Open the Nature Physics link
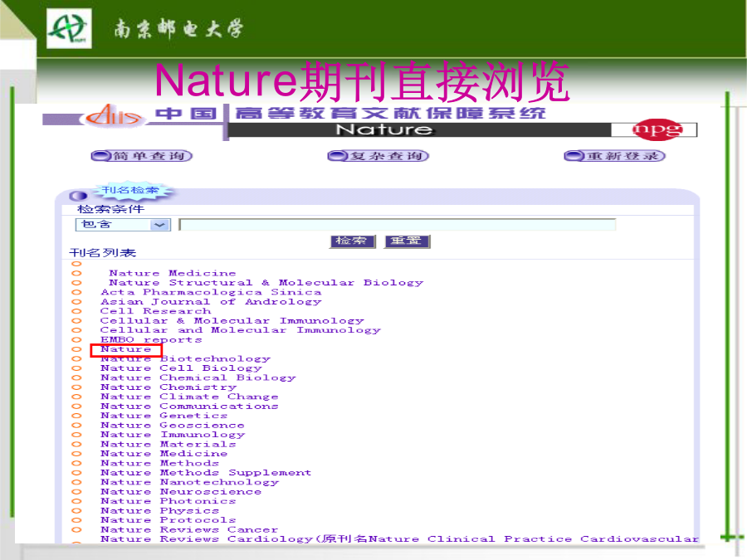The height and width of the screenshot is (560, 747). 160,511
